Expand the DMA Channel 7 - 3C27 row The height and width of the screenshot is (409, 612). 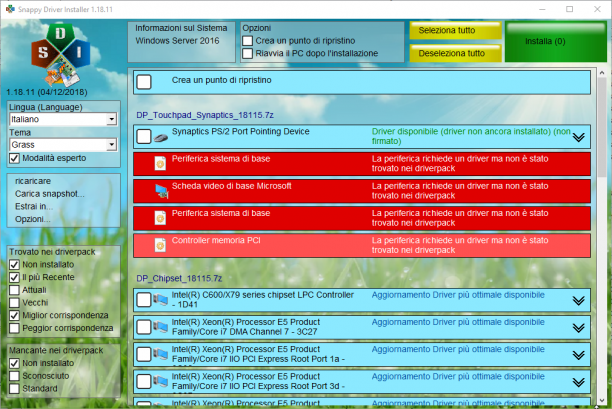[x=578, y=328]
